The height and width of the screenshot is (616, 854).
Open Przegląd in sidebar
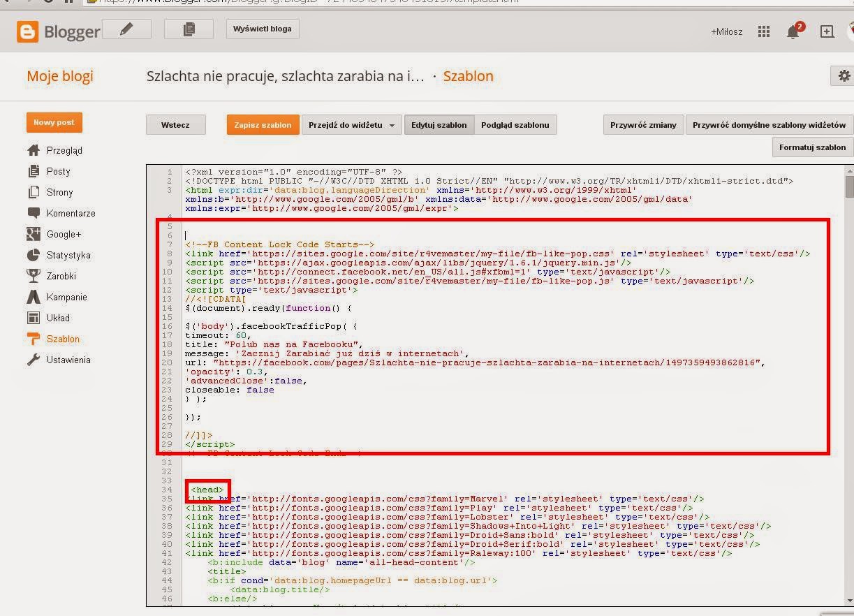coord(64,150)
